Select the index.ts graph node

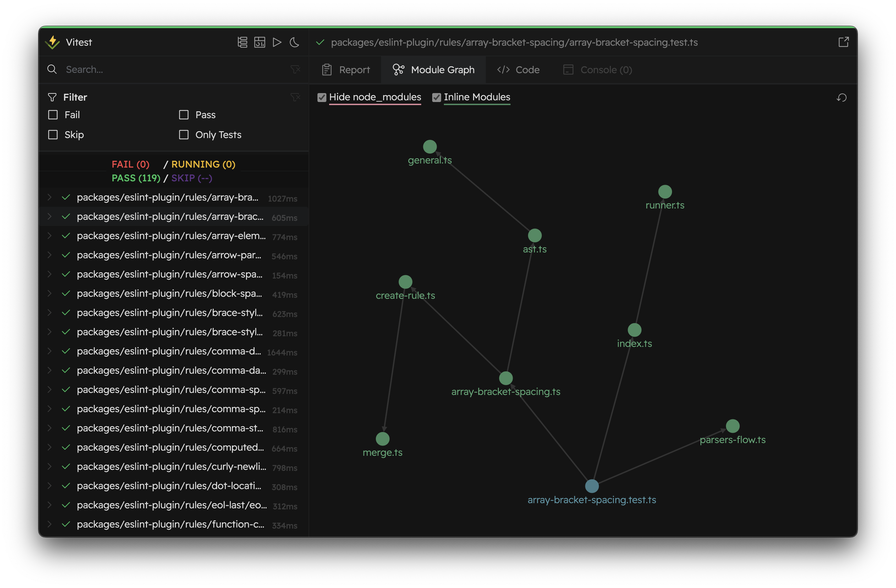point(635,330)
